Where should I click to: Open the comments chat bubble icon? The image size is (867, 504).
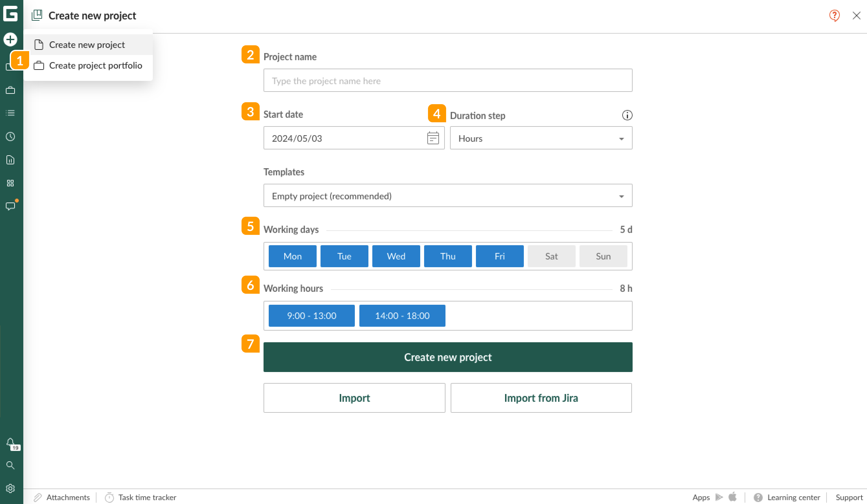coord(10,206)
